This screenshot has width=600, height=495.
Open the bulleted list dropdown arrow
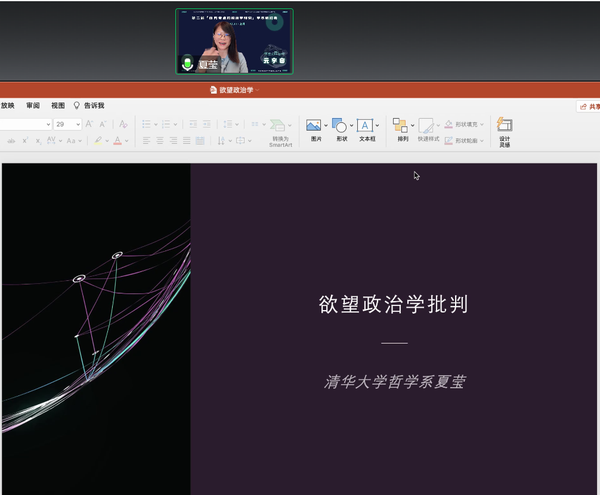(x=156, y=124)
